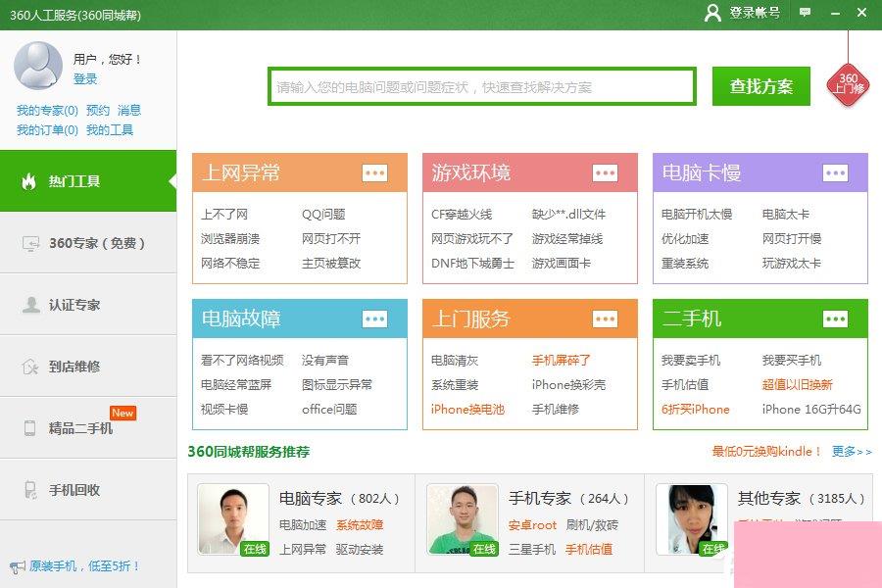This screenshot has width=882, height=588.
Task: Expand more options in 二手机 card
Action: tap(835, 319)
